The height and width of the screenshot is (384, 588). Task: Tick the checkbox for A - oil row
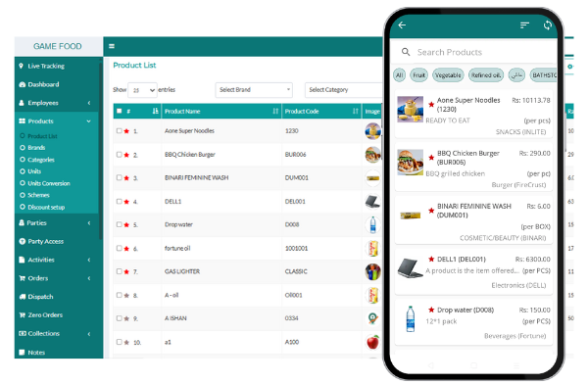pyautogui.click(x=119, y=295)
